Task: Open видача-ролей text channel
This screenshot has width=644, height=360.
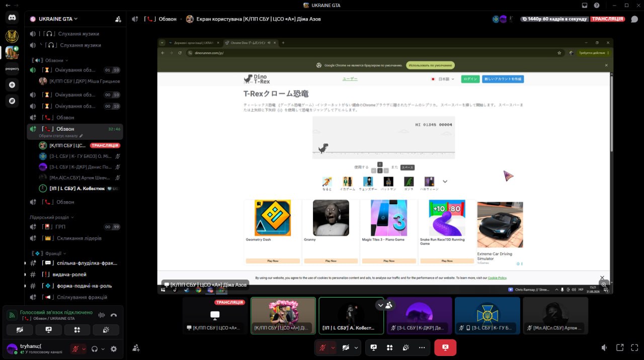Action: point(75,275)
